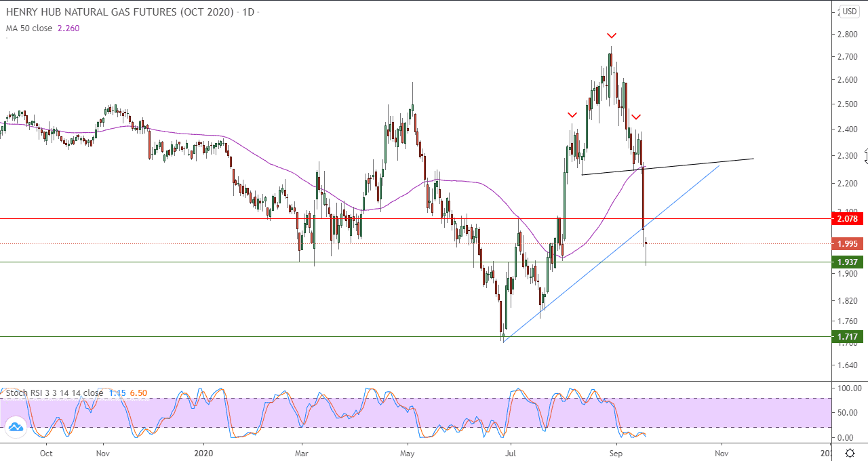This screenshot has height=461, width=868.
Task: Select the black neckline trendline
Action: click(668, 167)
